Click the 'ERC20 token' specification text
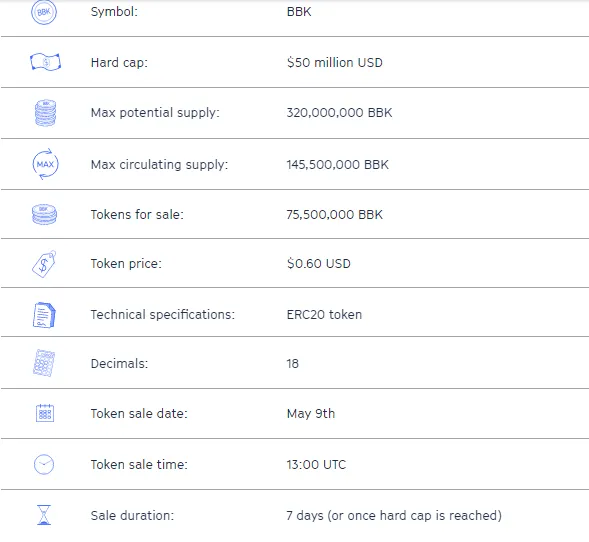 [x=324, y=314]
